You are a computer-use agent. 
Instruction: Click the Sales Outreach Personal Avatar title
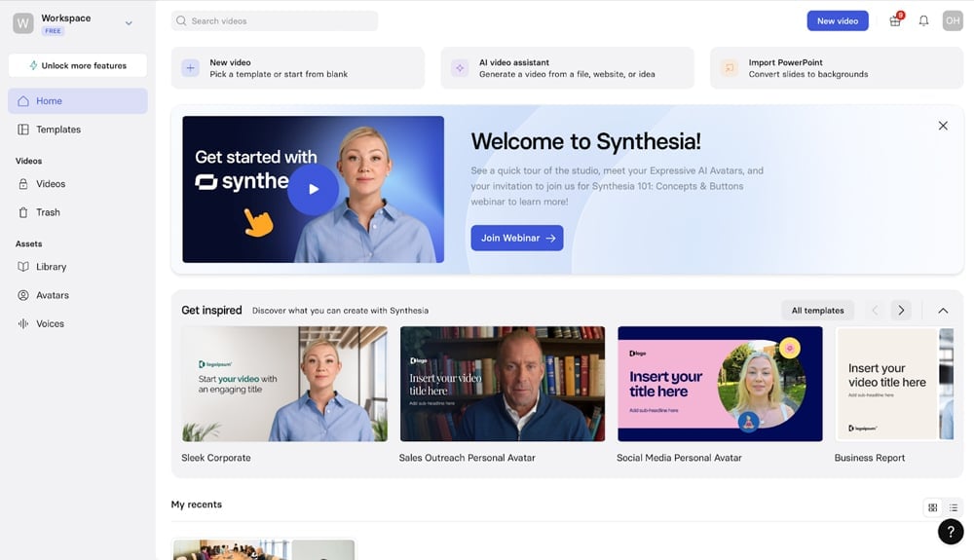(x=468, y=458)
